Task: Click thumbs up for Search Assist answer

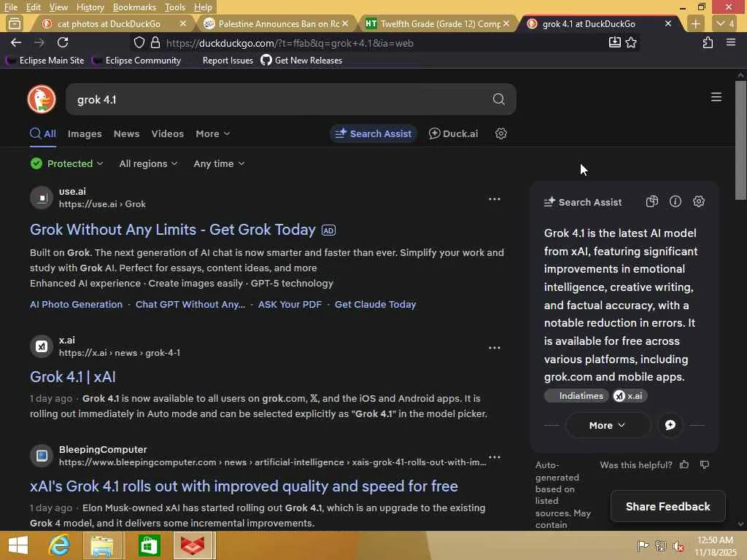Action: (684, 464)
